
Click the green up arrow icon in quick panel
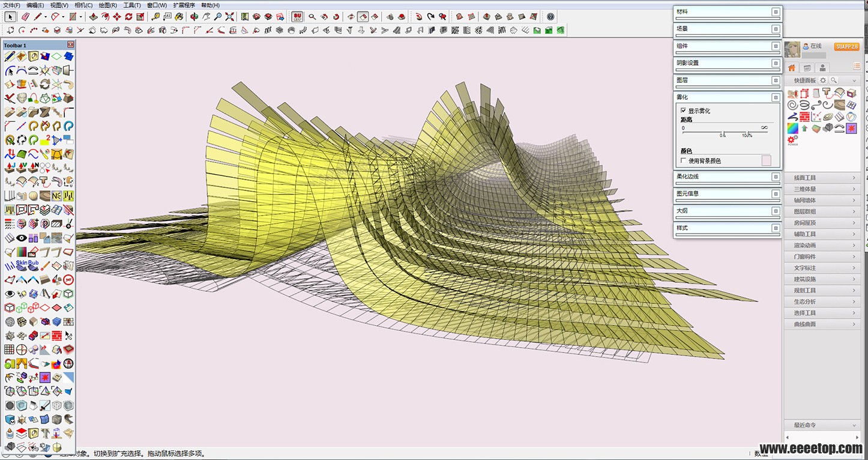[804, 129]
